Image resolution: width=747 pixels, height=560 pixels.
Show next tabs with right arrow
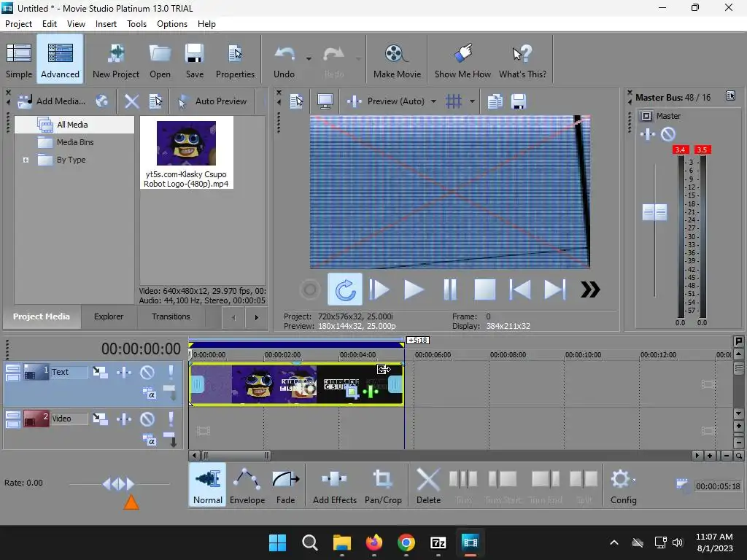256,317
